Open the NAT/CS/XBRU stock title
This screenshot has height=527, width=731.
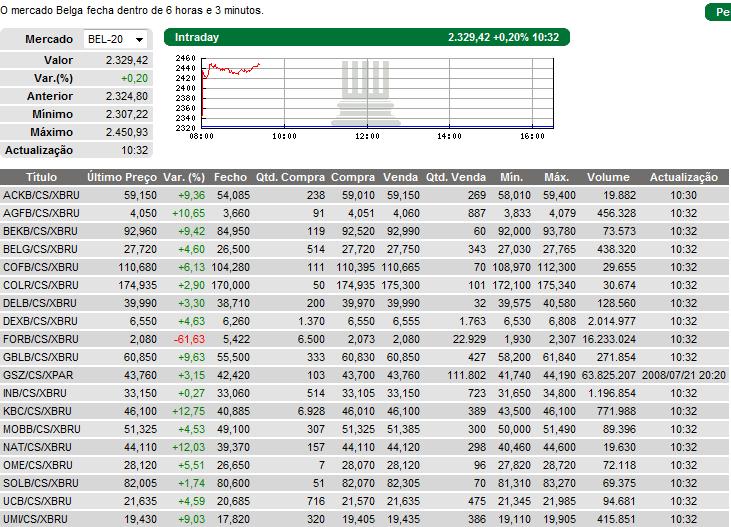(37, 447)
